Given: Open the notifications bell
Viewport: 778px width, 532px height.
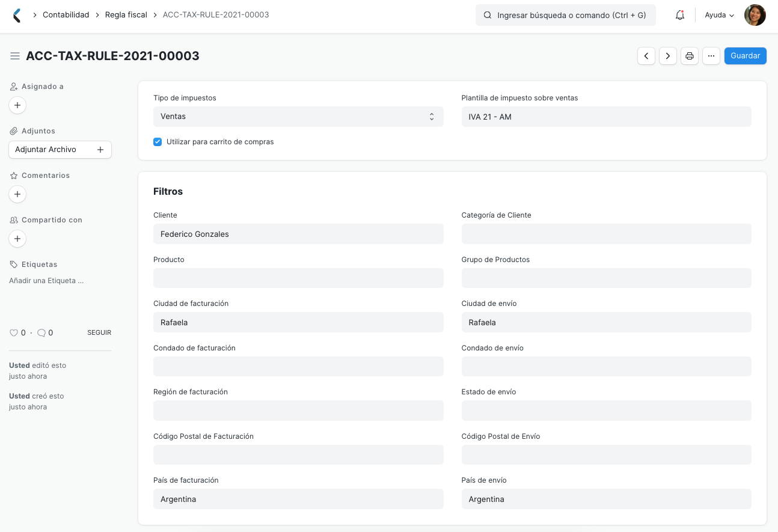Looking at the screenshot, I should pyautogui.click(x=680, y=15).
